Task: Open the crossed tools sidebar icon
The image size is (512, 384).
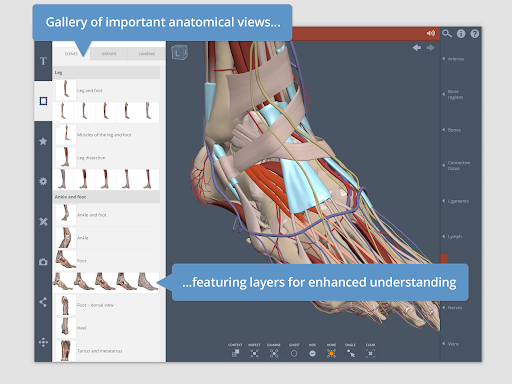Action: point(43,222)
